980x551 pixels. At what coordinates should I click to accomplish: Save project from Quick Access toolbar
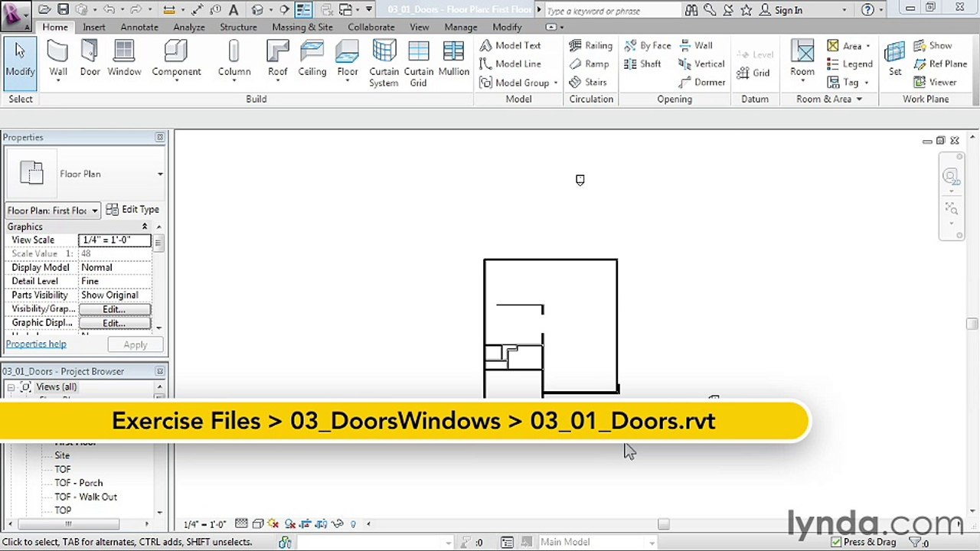pyautogui.click(x=63, y=10)
